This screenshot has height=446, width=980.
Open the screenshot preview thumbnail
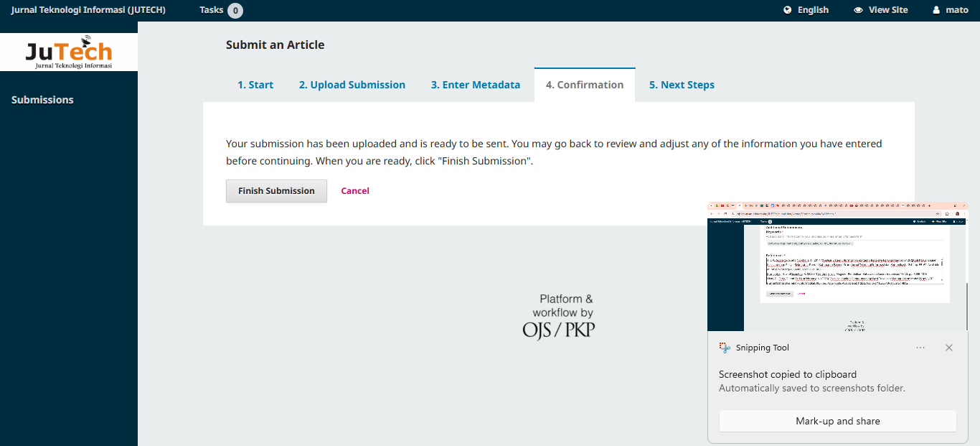tap(837, 266)
